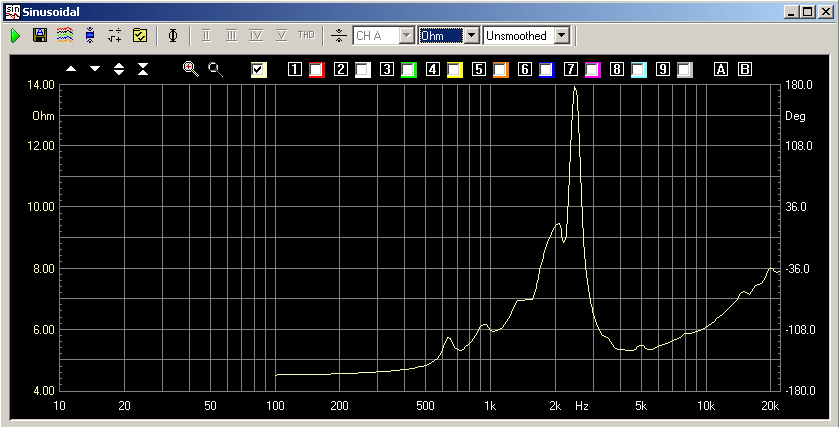Enable the green overlay 3 checkbox
The image size is (839, 427).
tap(408, 70)
